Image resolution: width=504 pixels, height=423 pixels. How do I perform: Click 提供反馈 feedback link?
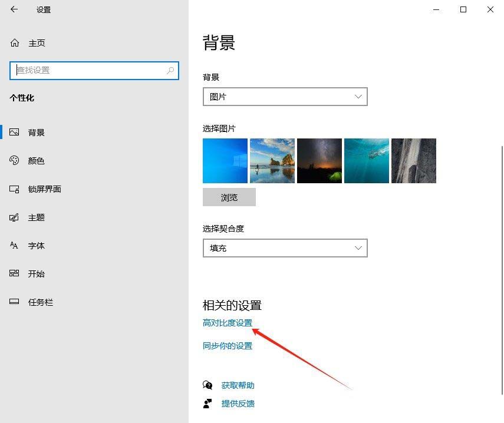tap(238, 404)
